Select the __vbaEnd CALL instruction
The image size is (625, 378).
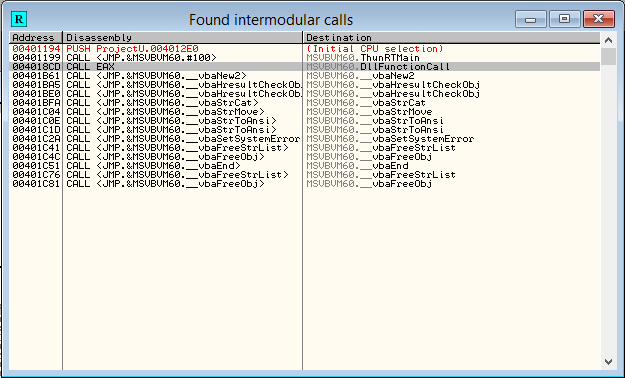tap(153, 165)
